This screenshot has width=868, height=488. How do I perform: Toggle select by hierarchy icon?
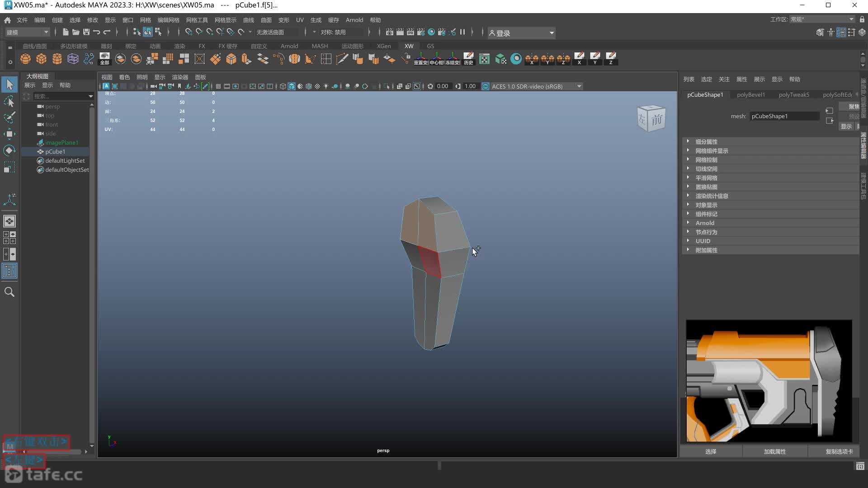[x=137, y=32]
